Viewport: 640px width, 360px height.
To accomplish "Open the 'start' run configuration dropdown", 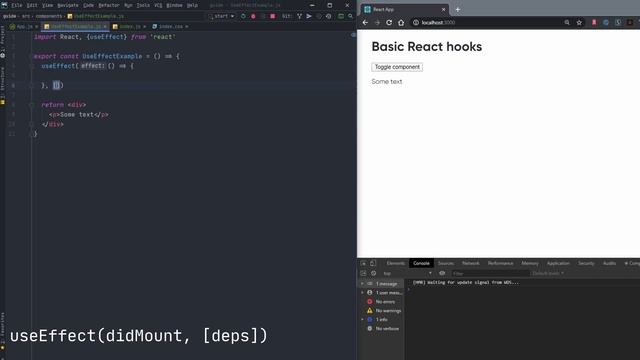I will point(222,16).
